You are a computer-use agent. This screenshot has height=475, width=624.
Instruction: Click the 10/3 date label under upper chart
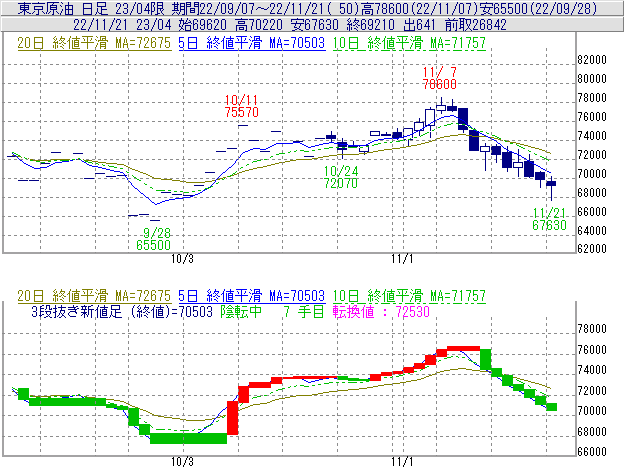(182, 259)
